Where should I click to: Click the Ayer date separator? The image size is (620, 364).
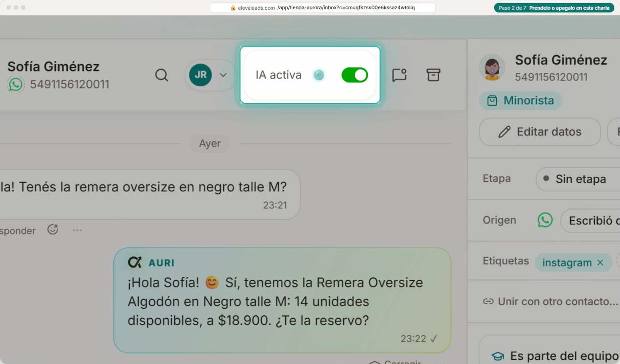pyautogui.click(x=210, y=143)
